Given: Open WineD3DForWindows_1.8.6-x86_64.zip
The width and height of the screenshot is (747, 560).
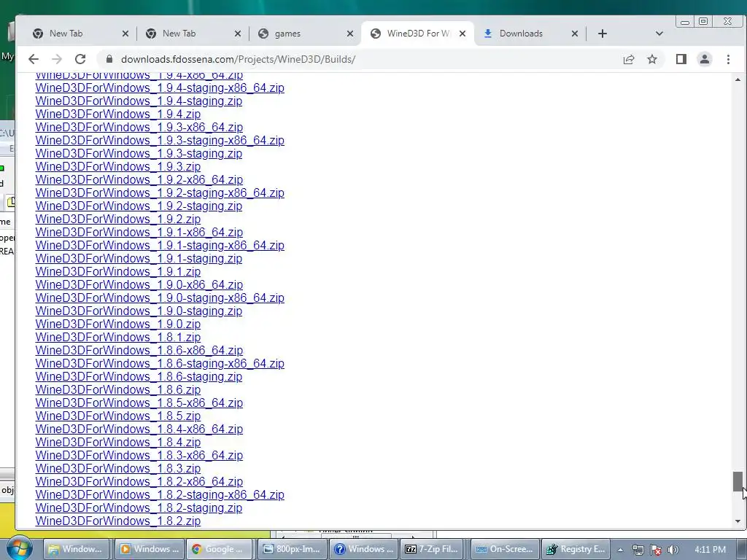Looking at the screenshot, I should point(139,351).
